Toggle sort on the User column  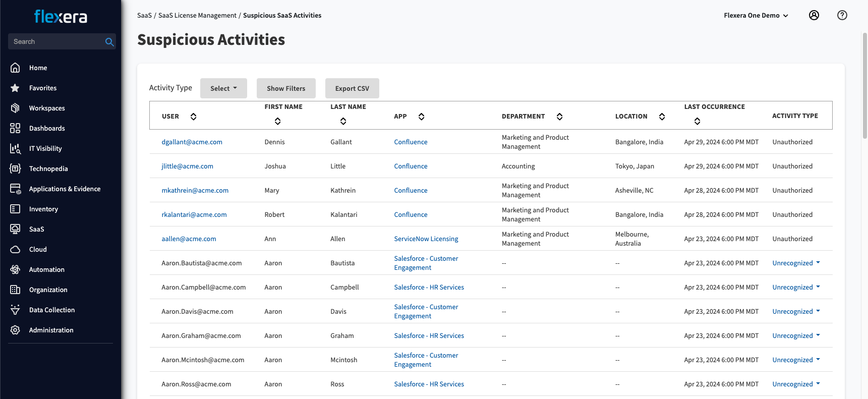coord(193,117)
